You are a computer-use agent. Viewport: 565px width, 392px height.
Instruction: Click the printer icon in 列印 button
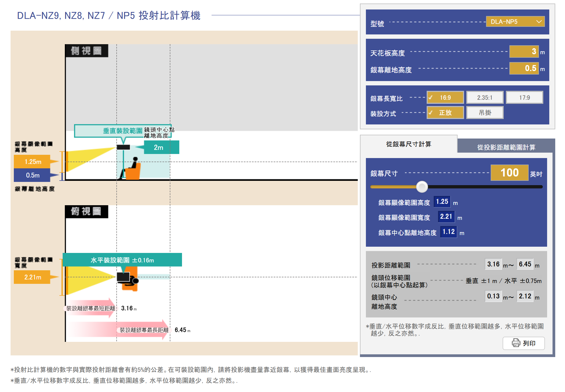point(516,343)
